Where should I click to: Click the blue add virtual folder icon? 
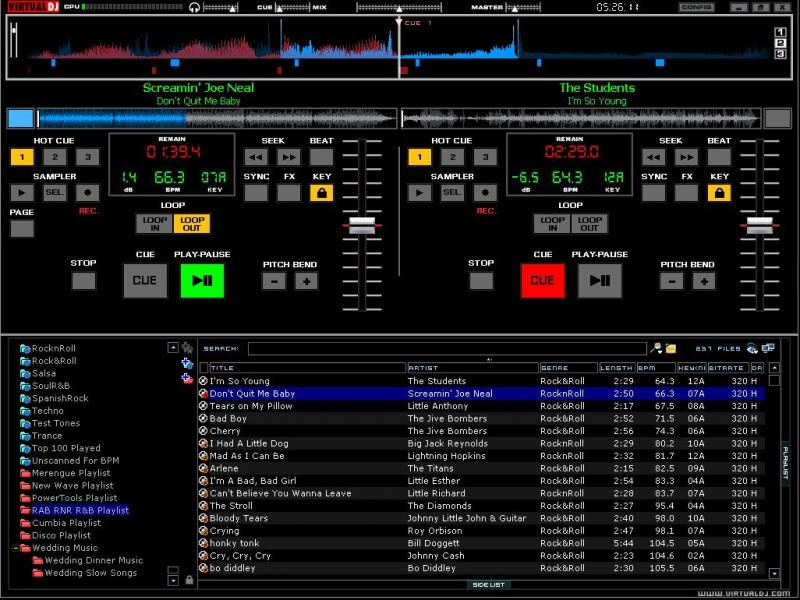coord(187,363)
